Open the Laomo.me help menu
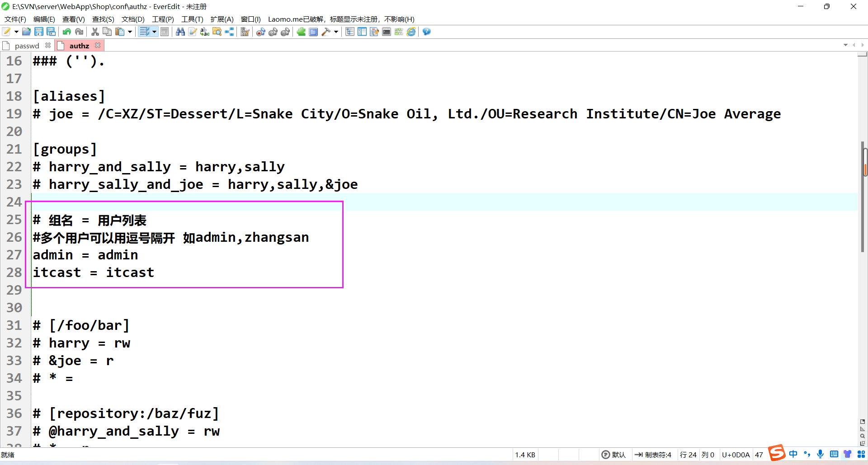 tap(341, 19)
